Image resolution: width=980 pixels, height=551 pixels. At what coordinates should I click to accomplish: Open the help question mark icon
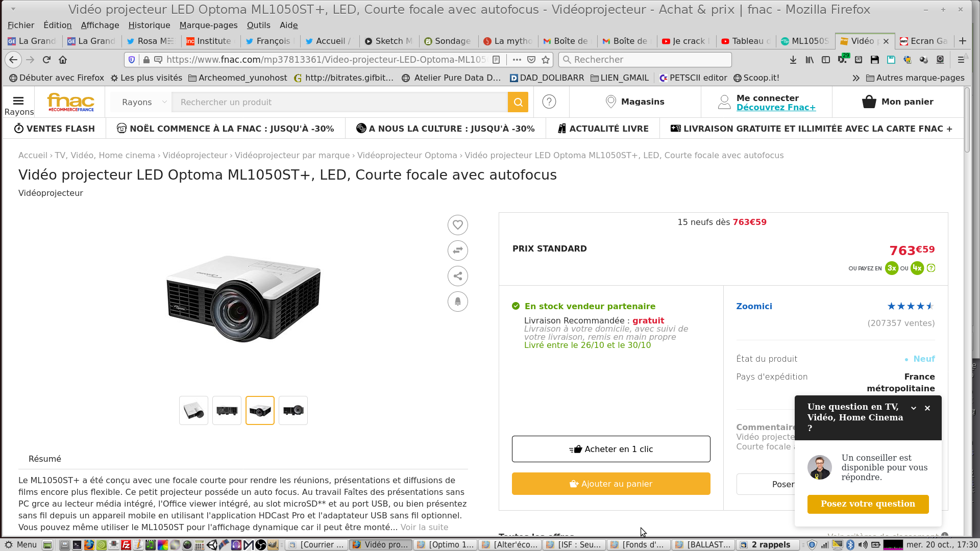pyautogui.click(x=549, y=102)
